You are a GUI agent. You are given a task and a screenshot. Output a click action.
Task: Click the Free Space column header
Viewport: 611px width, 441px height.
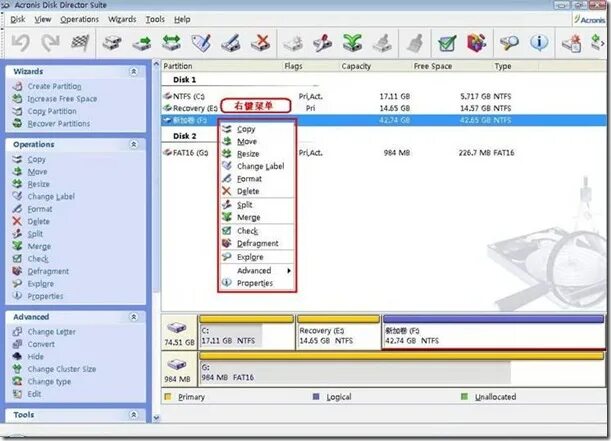[x=433, y=66]
